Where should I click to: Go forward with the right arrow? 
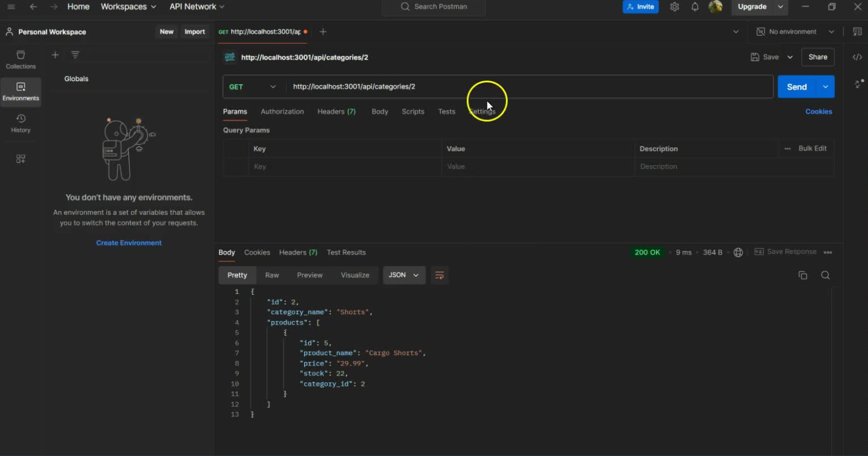click(x=54, y=7)
